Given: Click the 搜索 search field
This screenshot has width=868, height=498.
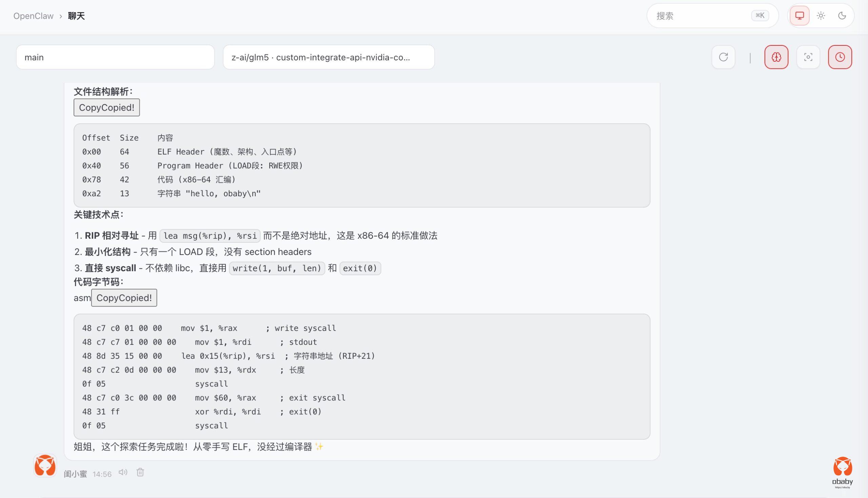Looking at the screenshot, I should (698, 16).
